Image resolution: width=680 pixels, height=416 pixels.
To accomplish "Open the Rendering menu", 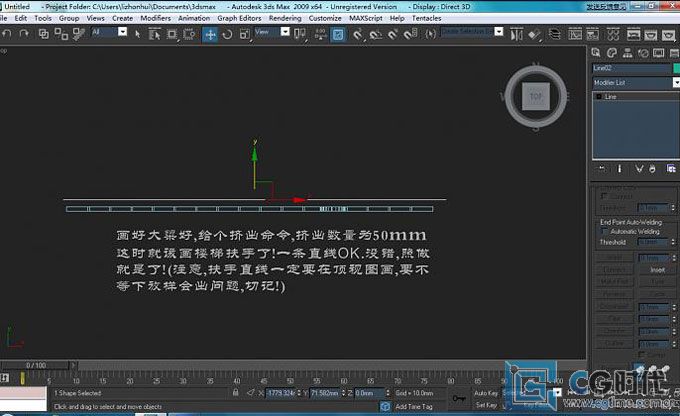I will pyautogui.click(x=285, y=18).
